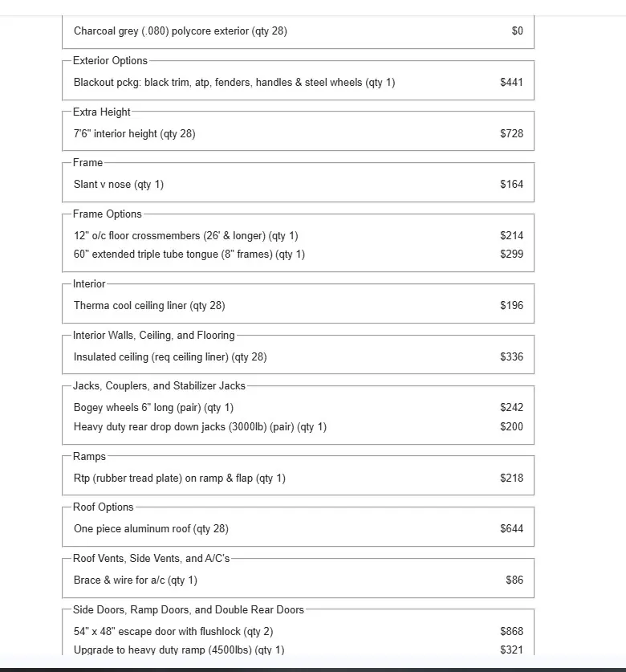The image size is (626, 672).
Task: Select Therma cool ceiling liner entry
Action: pyautogui.click(x=149, y=306)
